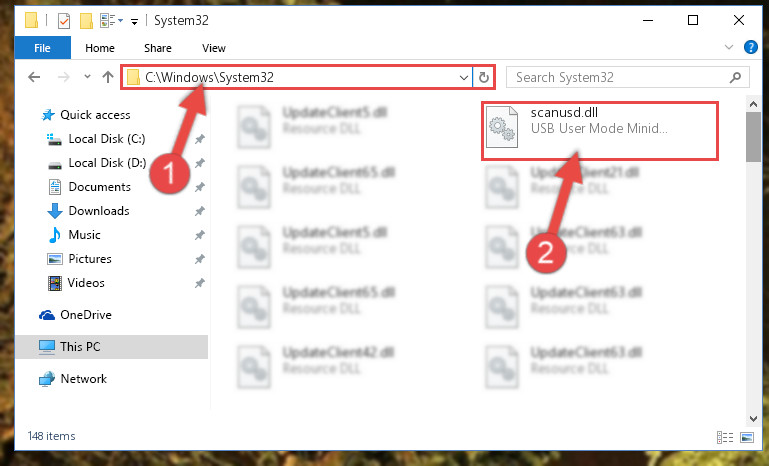This screenshot has height=466, width=769.
Task: Click the Search System32 input field
Action: pyautogui.click(x=620, y=78)
